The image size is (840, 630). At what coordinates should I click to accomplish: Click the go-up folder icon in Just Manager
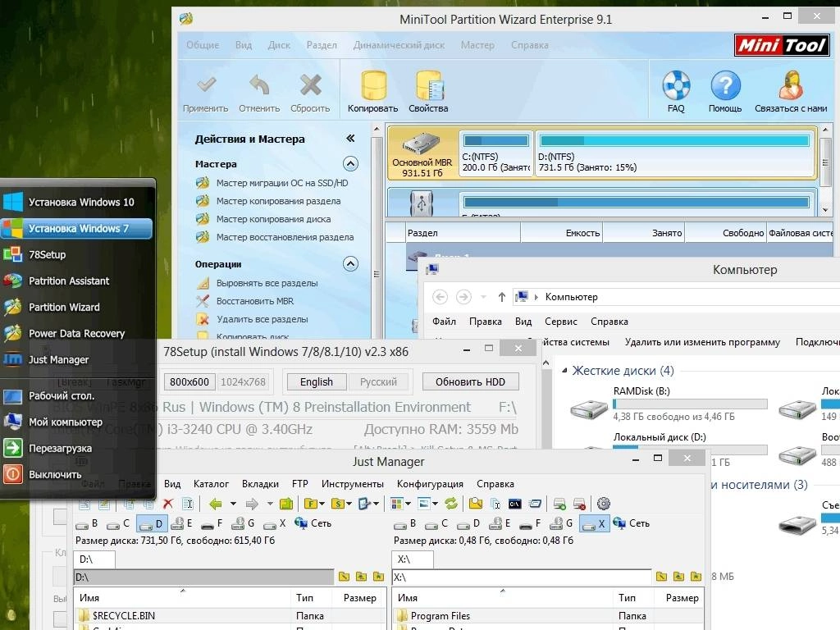(x=286, y=504)
